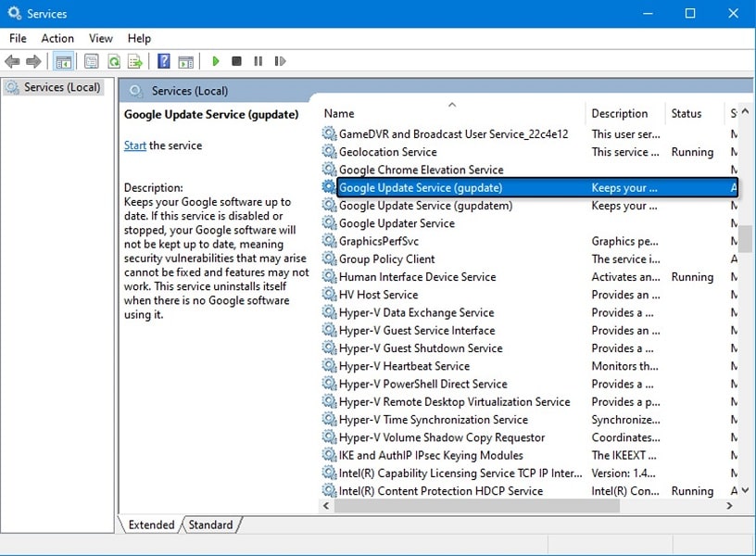Select Google Update Service (gupdate) row

pyautogui.click(x=529, y=187)
